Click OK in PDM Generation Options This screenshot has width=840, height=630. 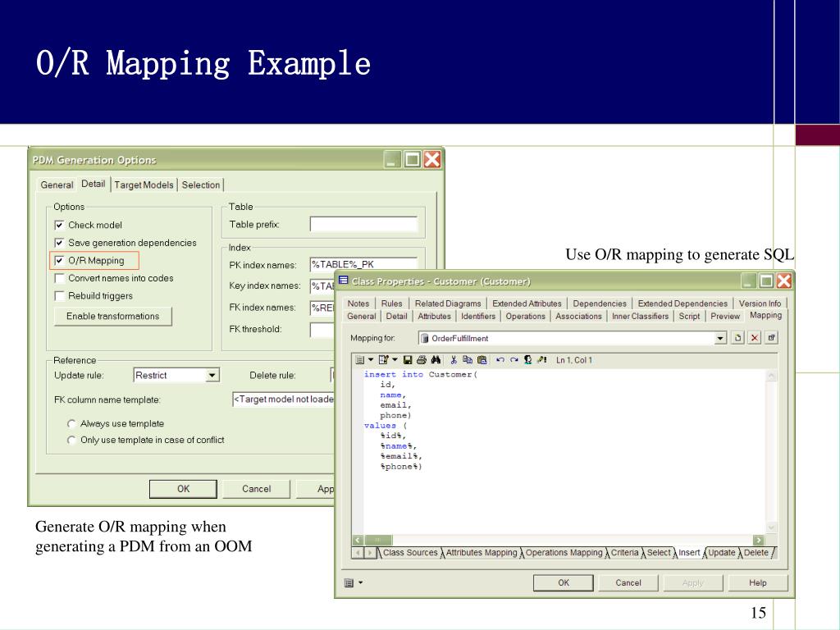pos(183,489)
